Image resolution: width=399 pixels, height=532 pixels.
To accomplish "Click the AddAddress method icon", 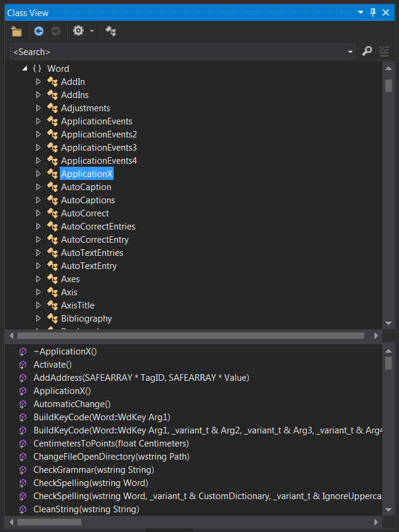I will coord(23,378).
